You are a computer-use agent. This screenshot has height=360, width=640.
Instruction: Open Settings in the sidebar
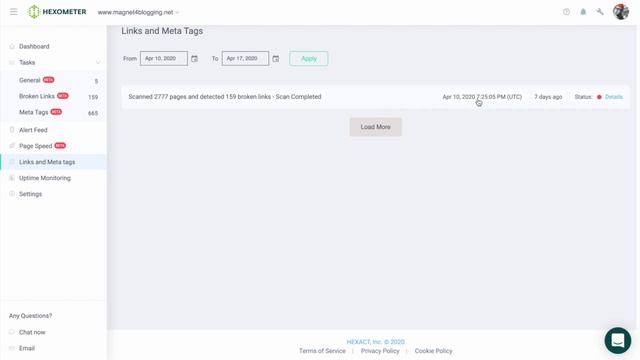(x=31, y=194)
